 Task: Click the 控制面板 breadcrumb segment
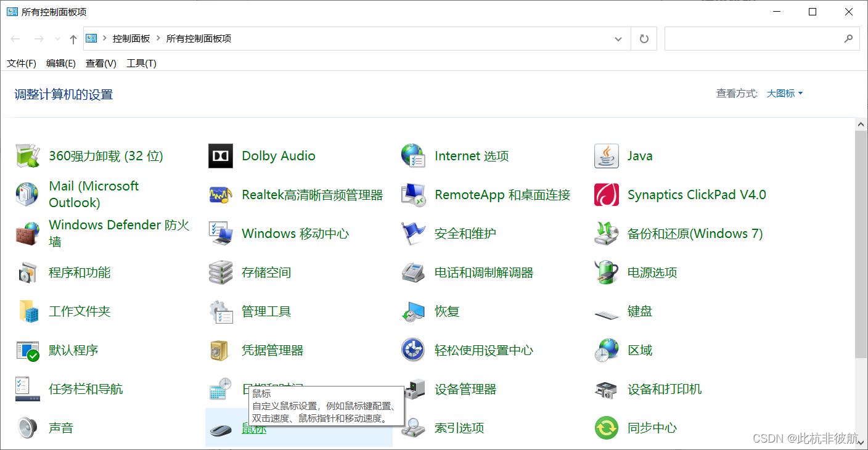131,38
